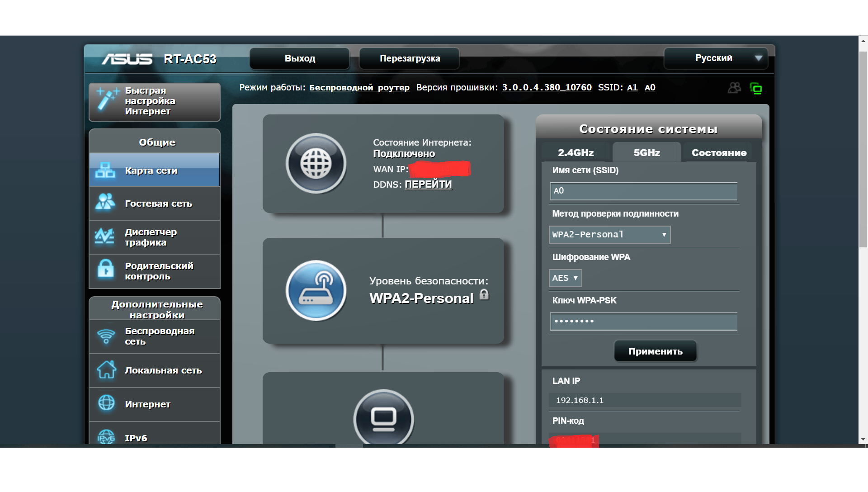This screenshot has height=492, width=868.
Task: Switch to the 2.4GHz tab
Action: tap(576, 153)
